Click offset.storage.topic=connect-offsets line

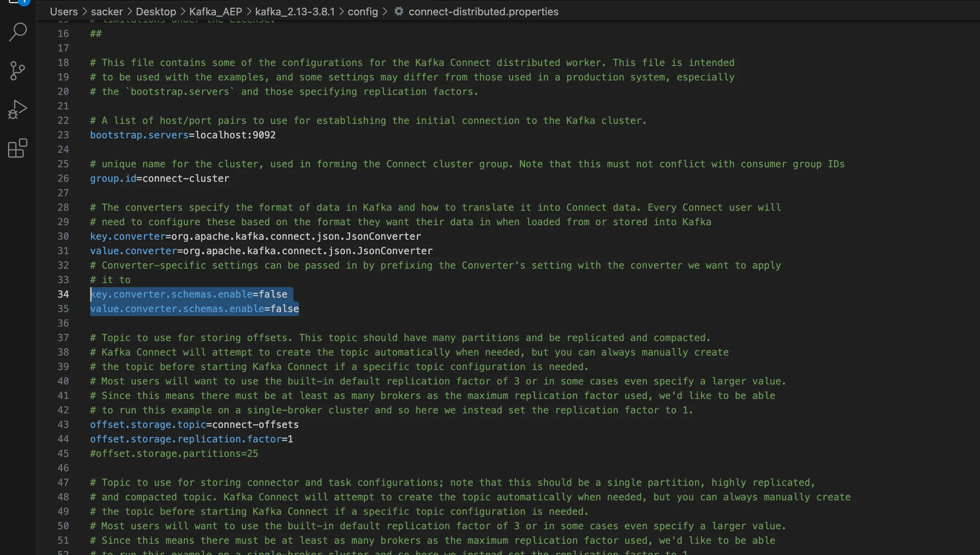click(195, 425)
